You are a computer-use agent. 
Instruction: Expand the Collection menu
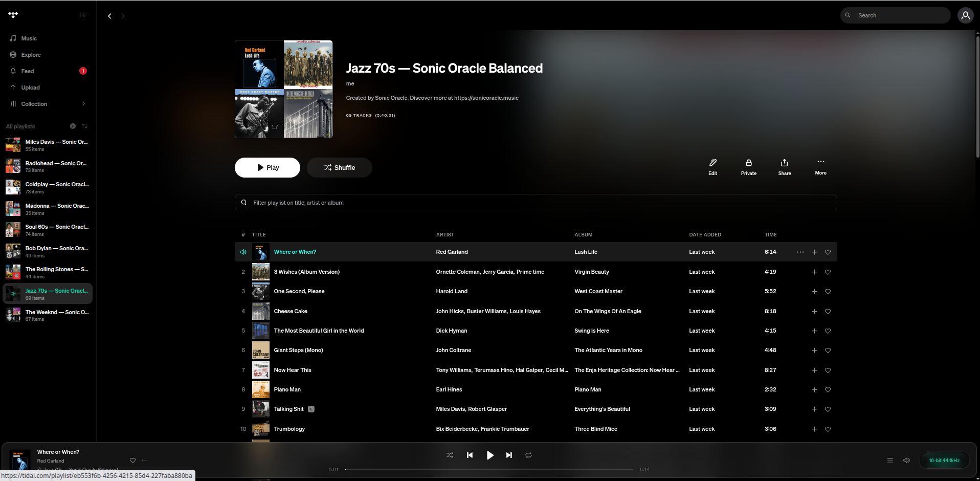click(x=48, y=104)
